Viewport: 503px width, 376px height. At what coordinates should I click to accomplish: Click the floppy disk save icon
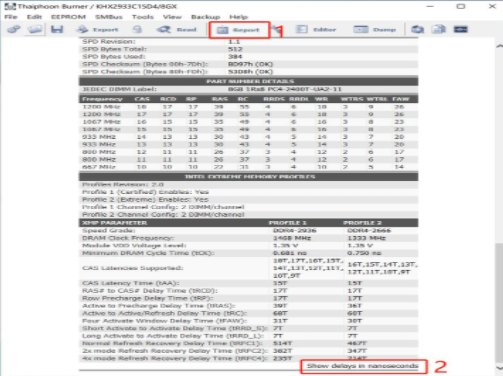pos(57,29)
